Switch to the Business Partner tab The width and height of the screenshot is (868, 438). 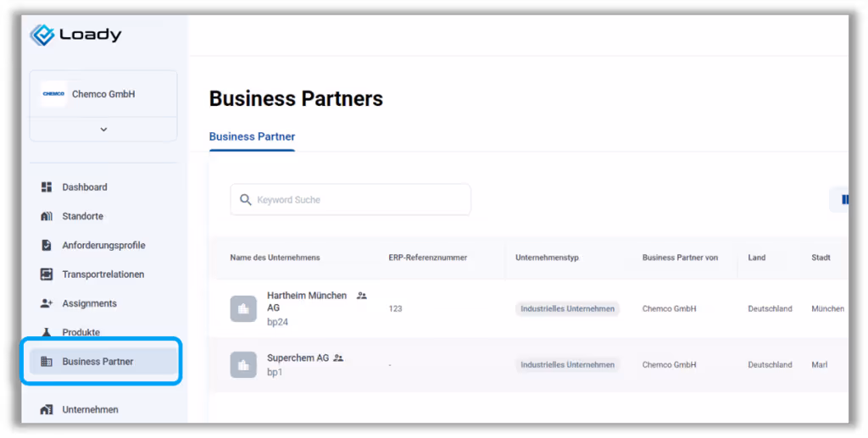[x=252, y=136]
